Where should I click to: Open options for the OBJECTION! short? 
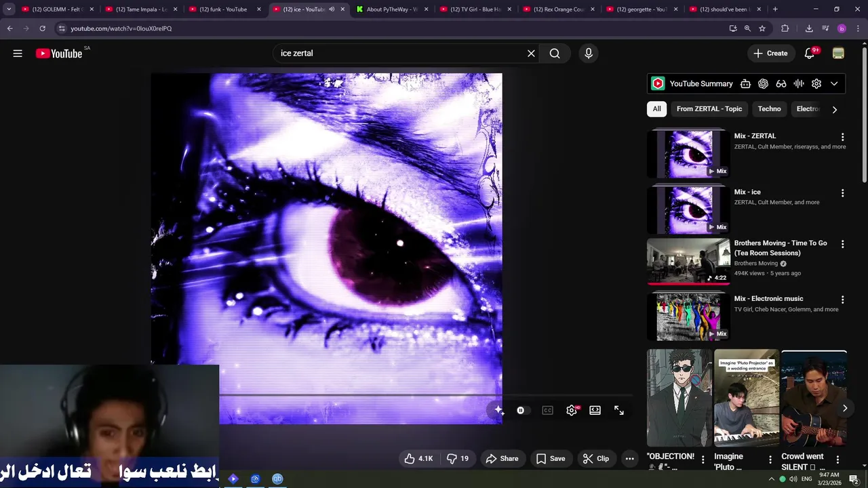(703, 460)
